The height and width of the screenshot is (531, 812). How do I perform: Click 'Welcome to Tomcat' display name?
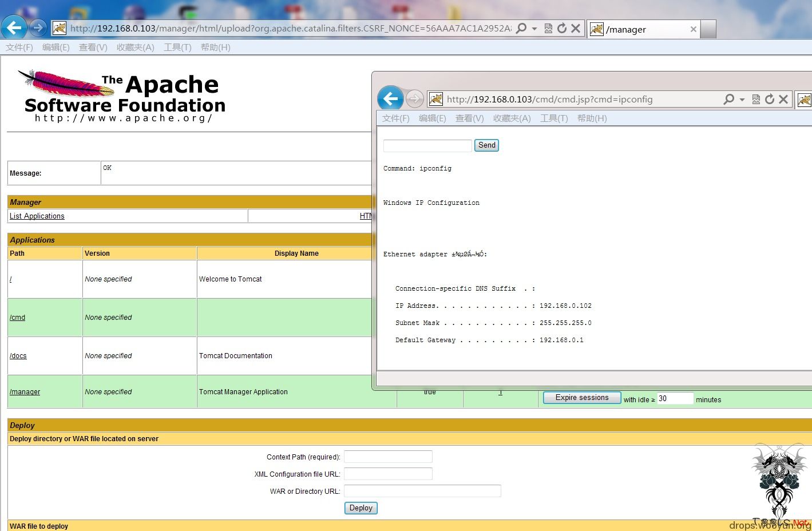tap(231, 279)
